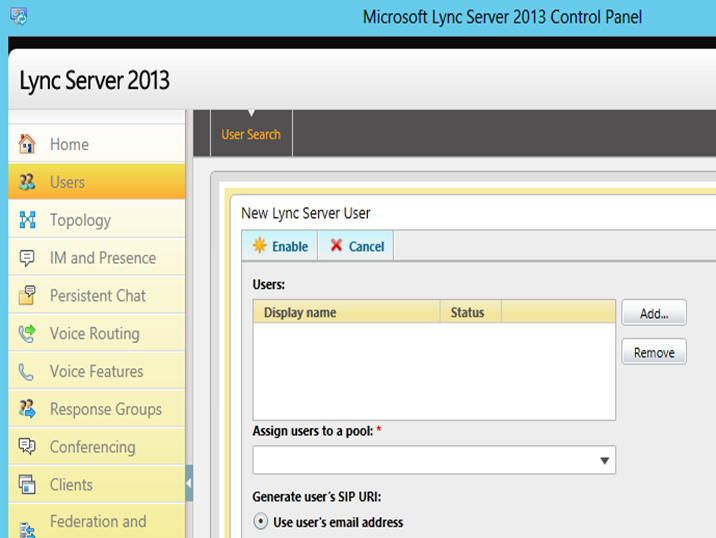Click the Add... button for users
716x538 pixels.
654,313
